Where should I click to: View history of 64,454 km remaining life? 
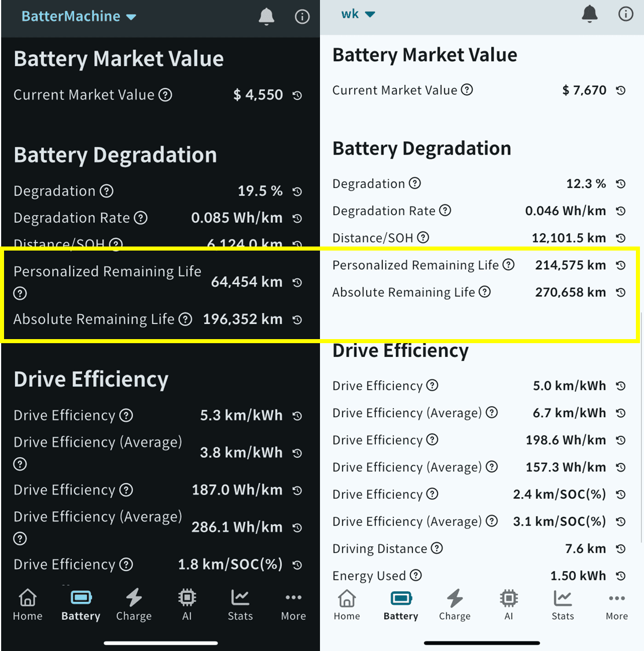297,282
